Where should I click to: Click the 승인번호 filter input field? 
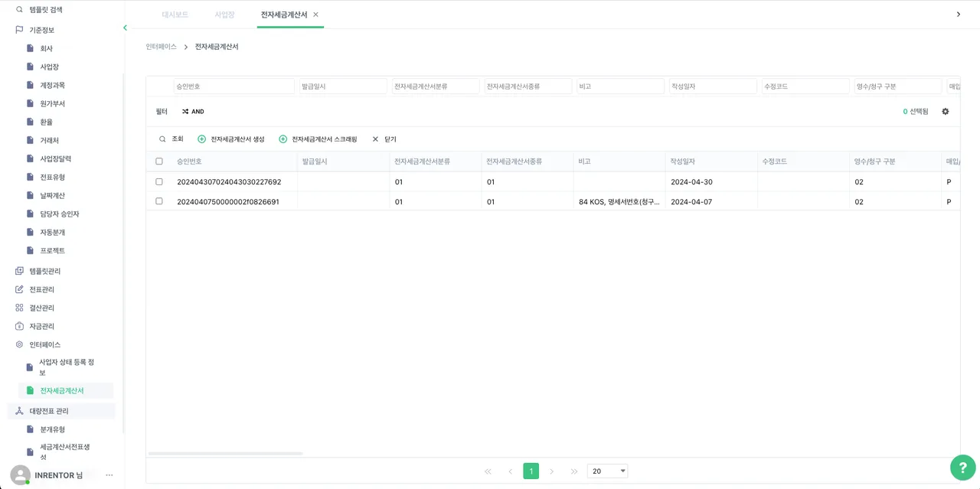coord(234,86)
